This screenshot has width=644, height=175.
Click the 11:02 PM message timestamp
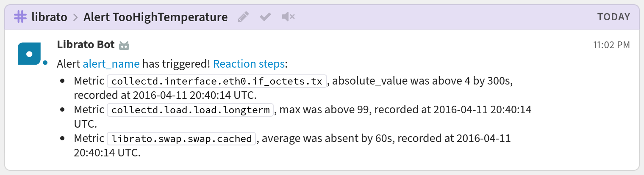point(611,45)
